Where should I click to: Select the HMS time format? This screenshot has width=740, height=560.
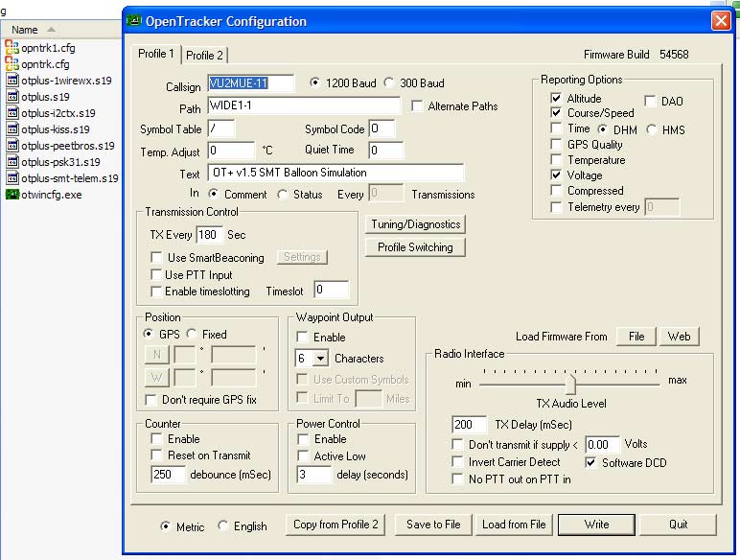(652, 129)
